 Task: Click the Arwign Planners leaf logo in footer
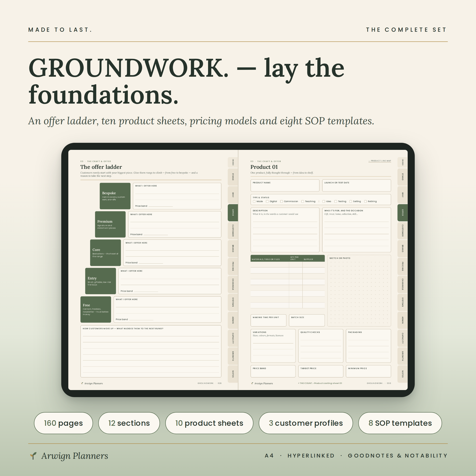(33, 456)
